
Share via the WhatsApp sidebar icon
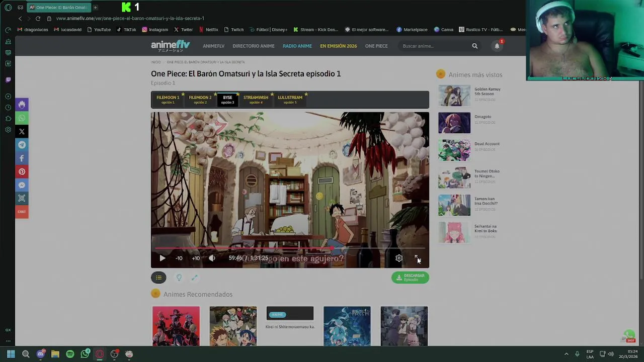point(22,118)
